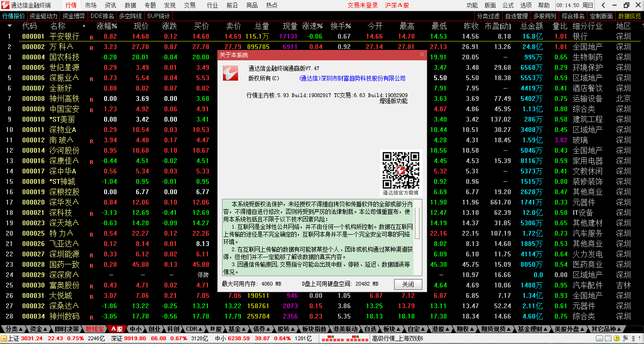
Task: Open the 交易 top menu
Action: click(x=190, y=5)
